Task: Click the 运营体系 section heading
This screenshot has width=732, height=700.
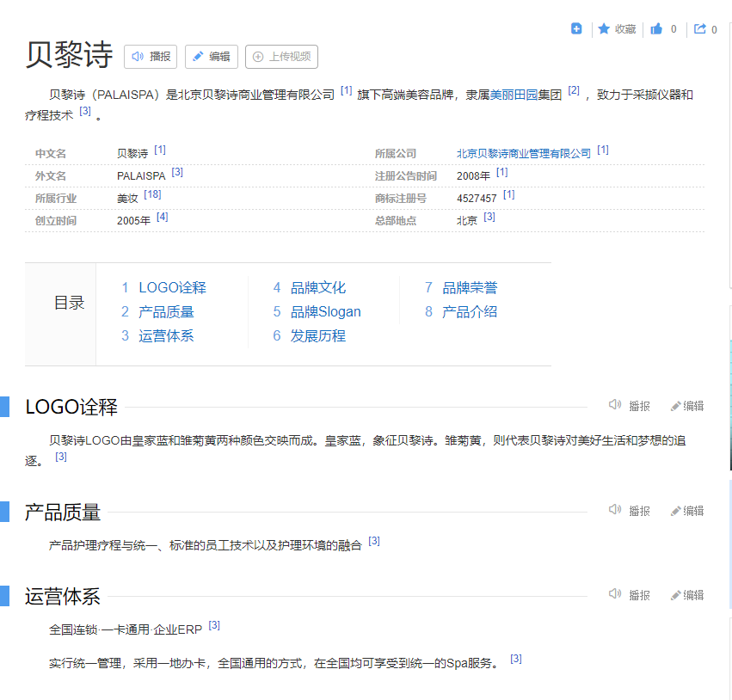Action: tap(63, 597)
